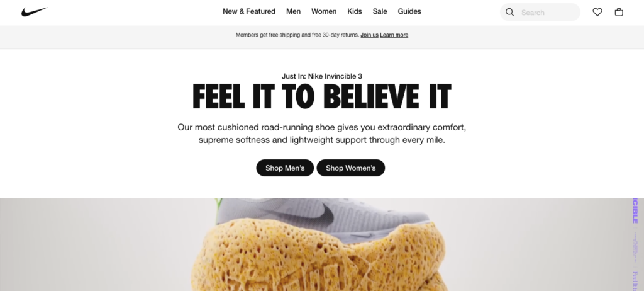644x291 pixels.
Task: Open the shopping bag icon
Action: (x=619, y=13)
